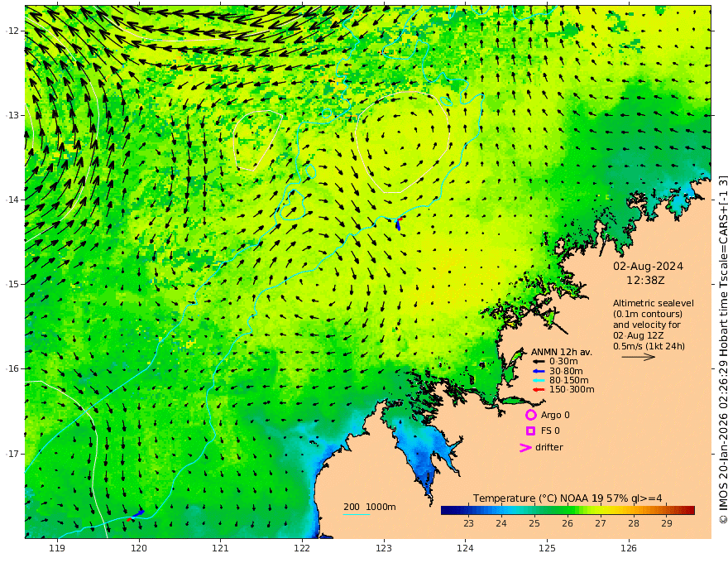728x563 pixels.
Task: Click the magenta drifter arrowhead legend symbol
Action: [x=525, y=448]
